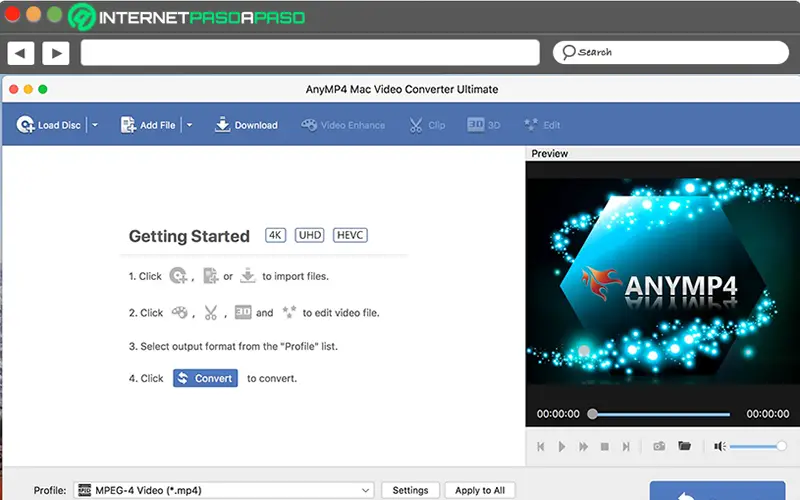Image resolution: width=800 pixels, height=500 pixels.
Task: Skip to next in the preview player
Action: pyautogui.click(x=626, y=446)
